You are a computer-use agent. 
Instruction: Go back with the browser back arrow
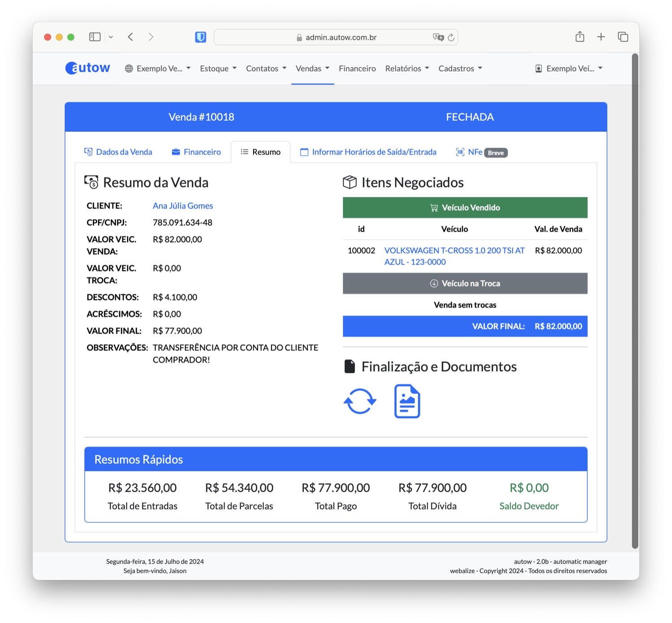click(130, 37)
